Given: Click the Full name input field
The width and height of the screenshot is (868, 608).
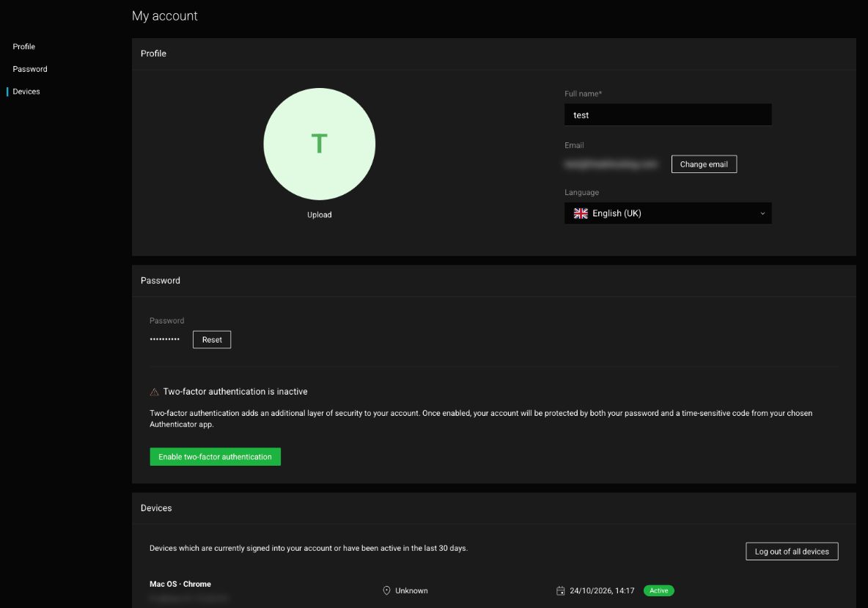Looking at the screenshot, I should pos(668,114).
